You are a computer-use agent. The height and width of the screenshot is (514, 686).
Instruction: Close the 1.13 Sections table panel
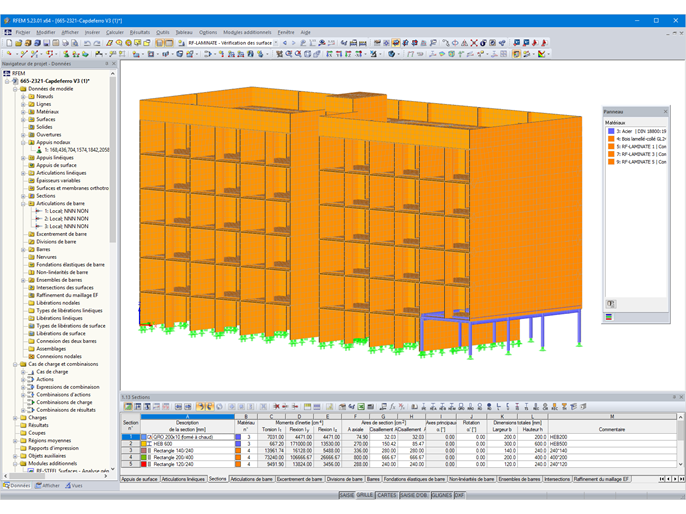point(681,397)
